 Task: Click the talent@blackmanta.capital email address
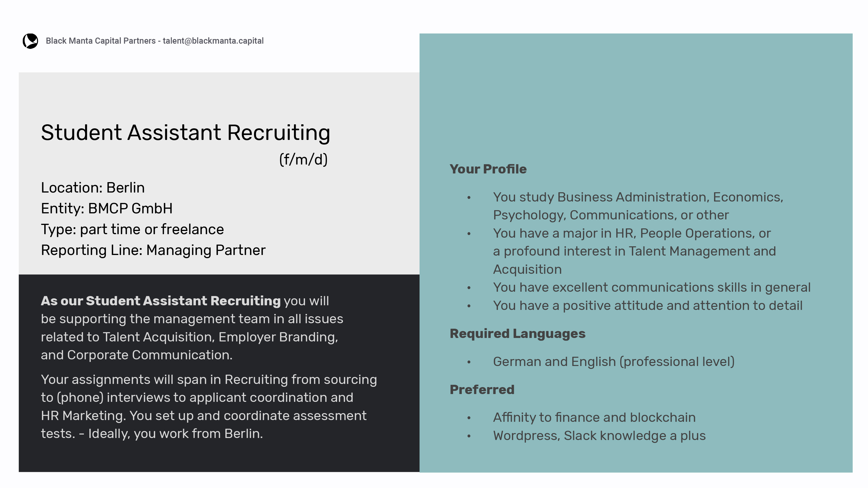213,41
